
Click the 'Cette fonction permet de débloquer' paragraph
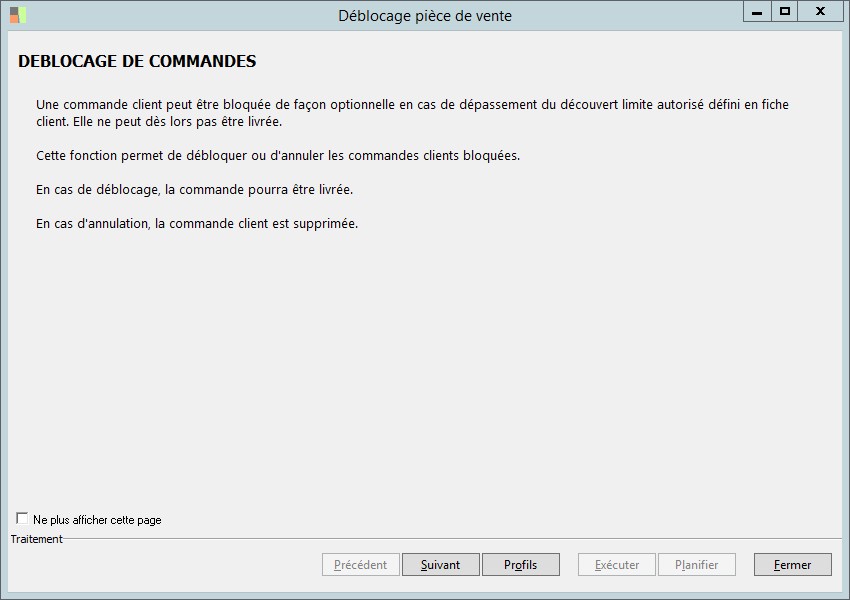[x=278, y=156]
